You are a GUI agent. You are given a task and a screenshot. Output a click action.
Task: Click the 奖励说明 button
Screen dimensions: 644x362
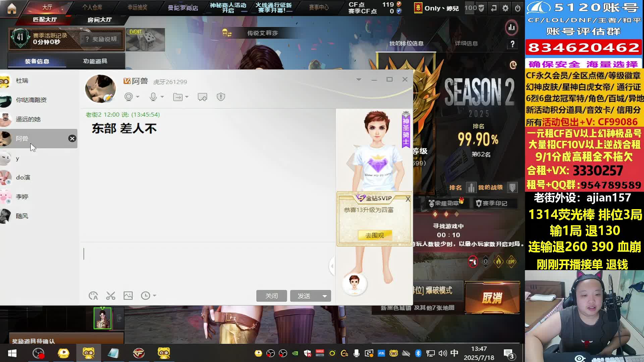(x=101, y=39)
